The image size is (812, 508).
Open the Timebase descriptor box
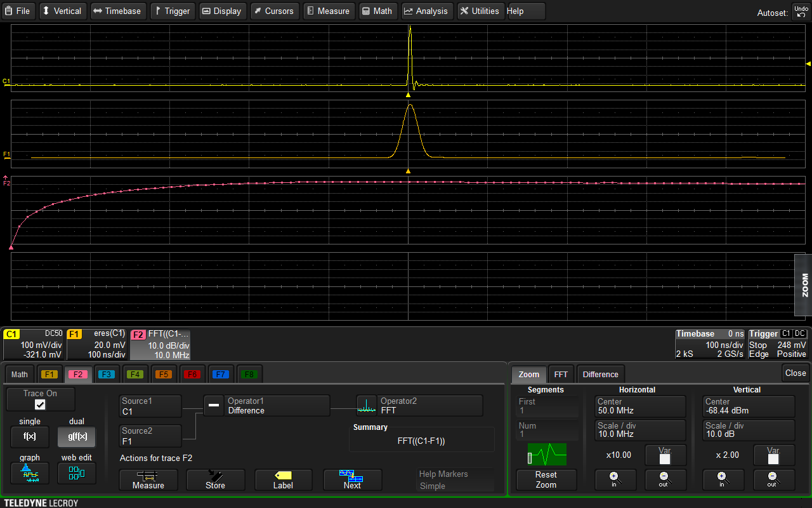tap(710, 344)
